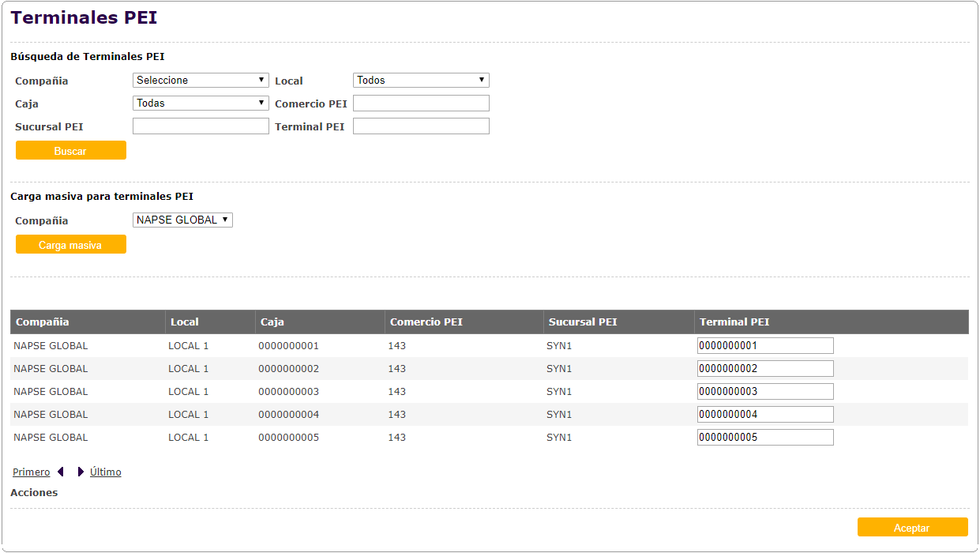Open the NAPSE GLOBAL company dropdown for bulk upload
Screen dimensions: 980x553
(x=182, y=220)
